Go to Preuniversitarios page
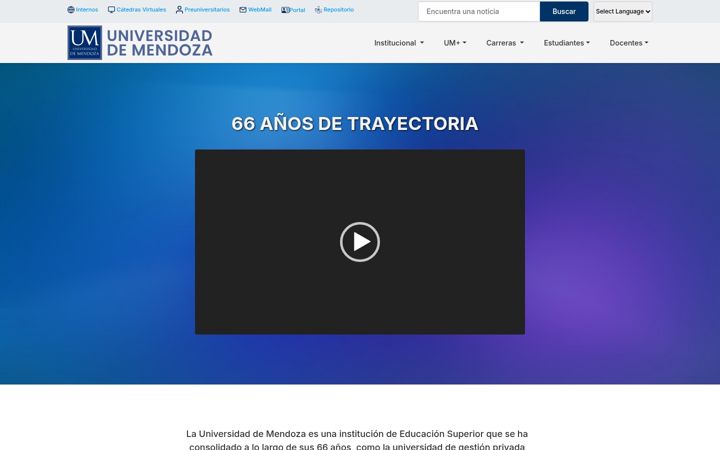The height and width of the screenshot is (450, 720). click(207, 10)
